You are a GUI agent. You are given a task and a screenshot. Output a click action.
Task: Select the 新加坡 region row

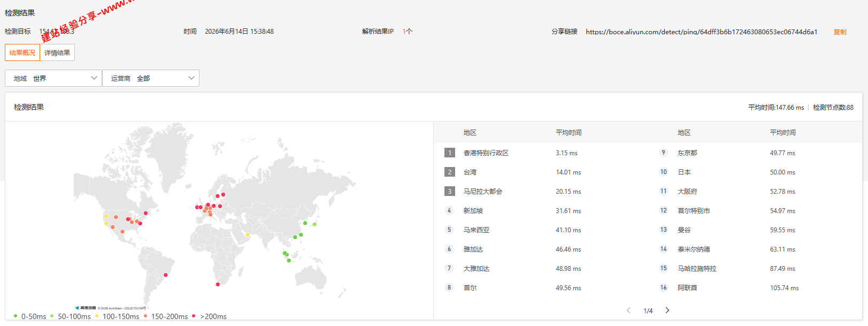tap(541, 211)
